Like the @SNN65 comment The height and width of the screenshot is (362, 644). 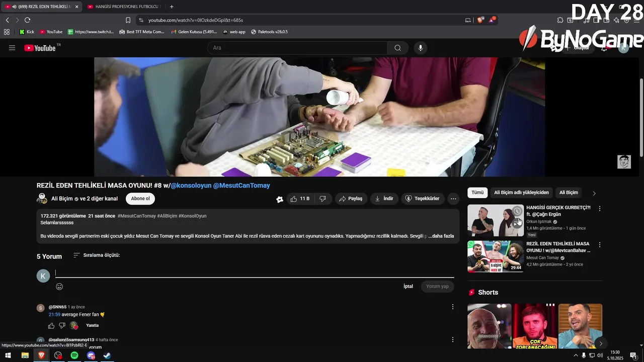point(51,325)
